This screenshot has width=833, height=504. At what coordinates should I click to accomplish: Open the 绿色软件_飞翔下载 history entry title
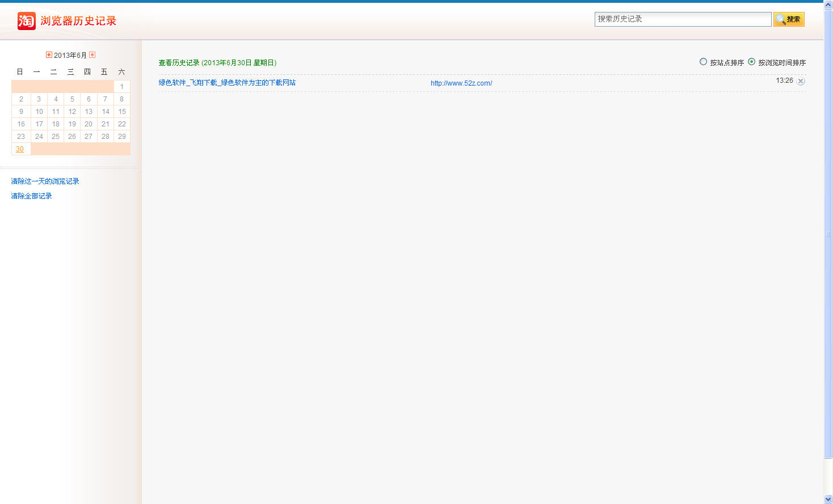227,83
